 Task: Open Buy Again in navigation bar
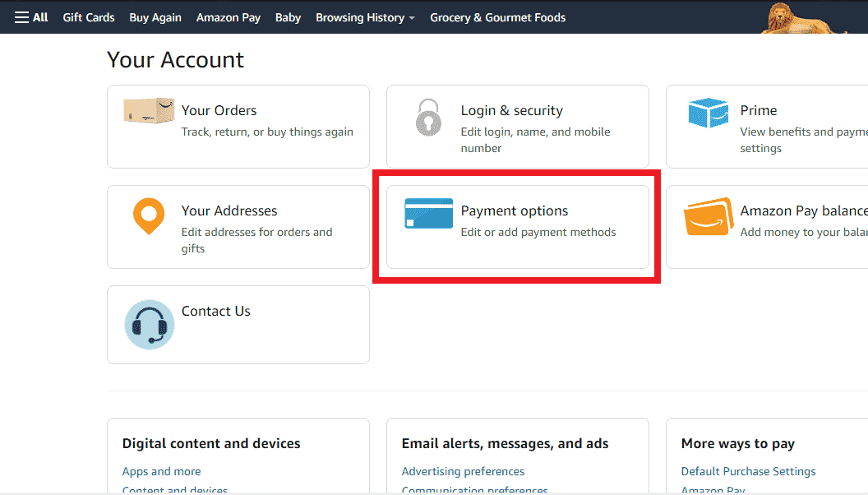(x=155, y=17)
